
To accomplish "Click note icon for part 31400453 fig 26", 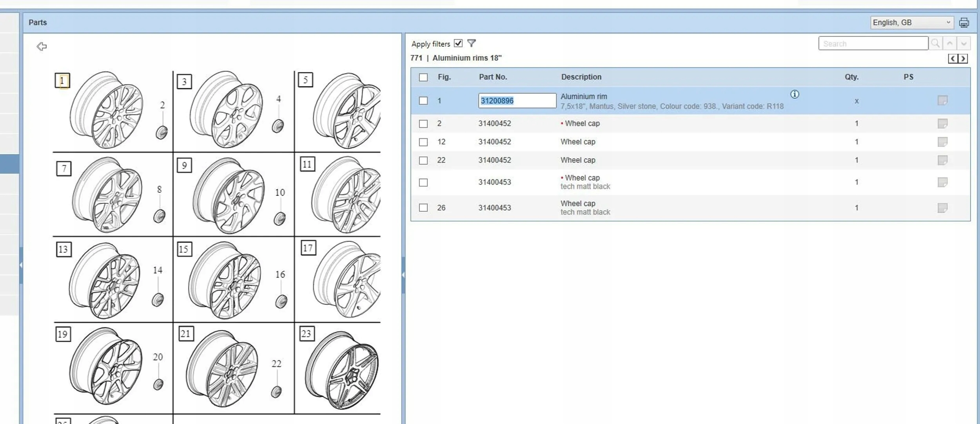I will click(942, 208).
